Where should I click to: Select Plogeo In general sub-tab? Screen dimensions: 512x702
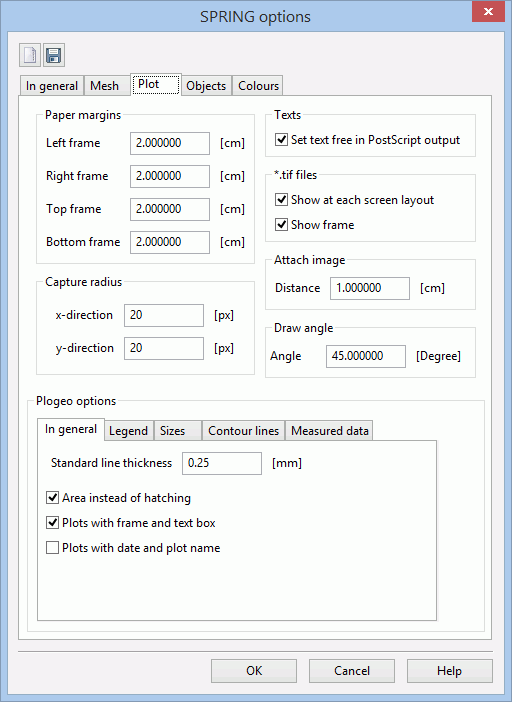point(71,429)
